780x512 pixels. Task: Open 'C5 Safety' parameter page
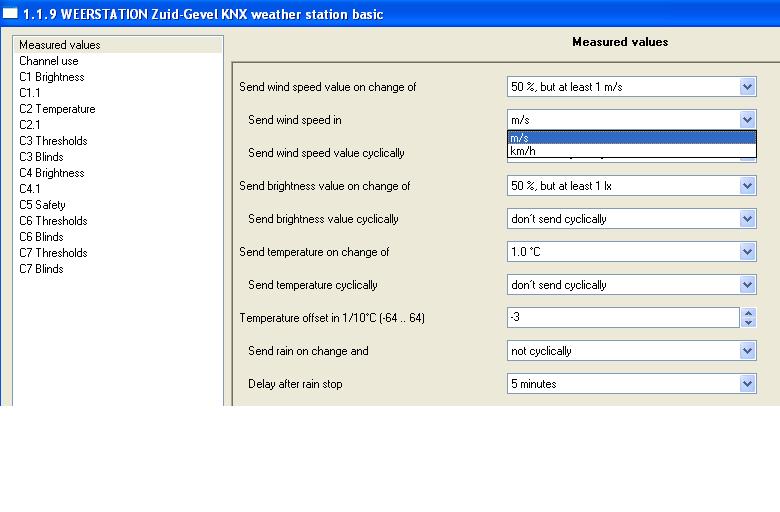pos(42,205)
